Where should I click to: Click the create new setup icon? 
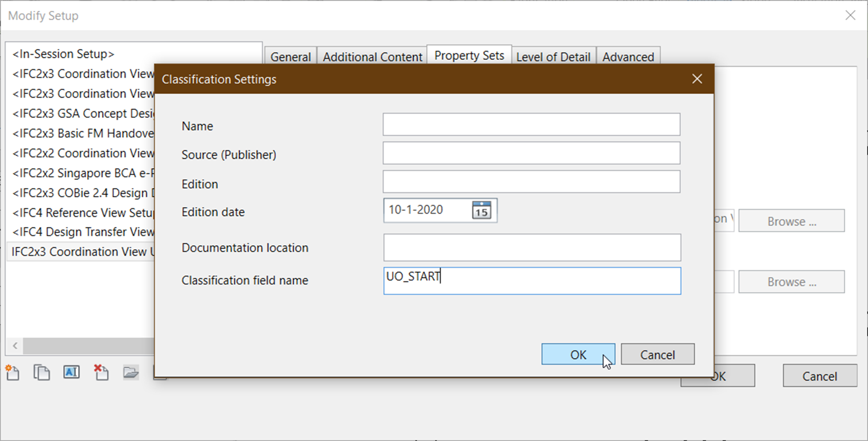pyautogui.click(x=13, y=372)
